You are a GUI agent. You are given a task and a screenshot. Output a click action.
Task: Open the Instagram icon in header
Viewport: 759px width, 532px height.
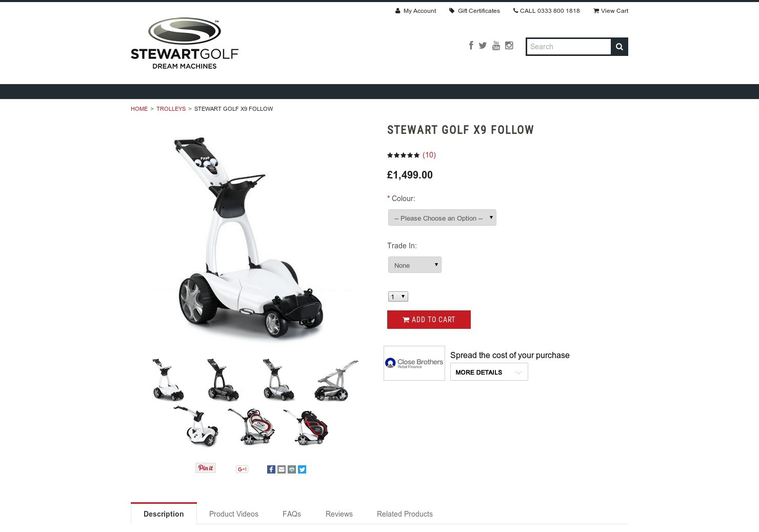coord(509,46)
